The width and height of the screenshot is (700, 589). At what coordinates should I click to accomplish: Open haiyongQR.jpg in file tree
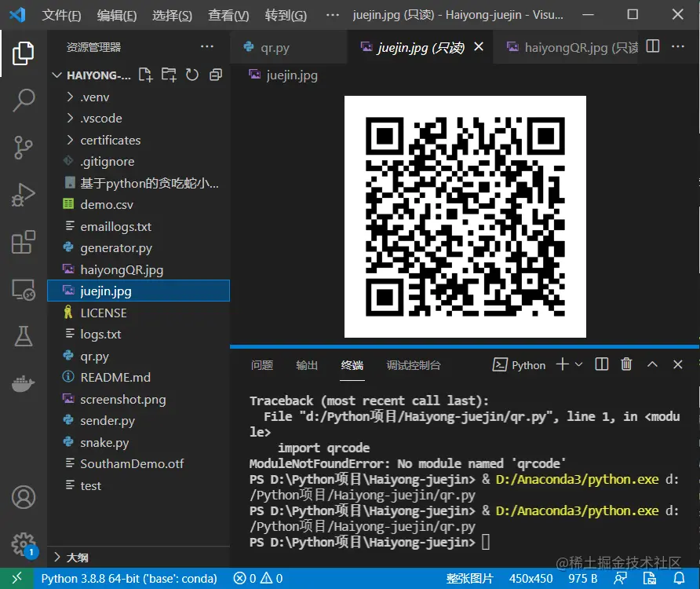pyautogui.click(x=138, y=270)
